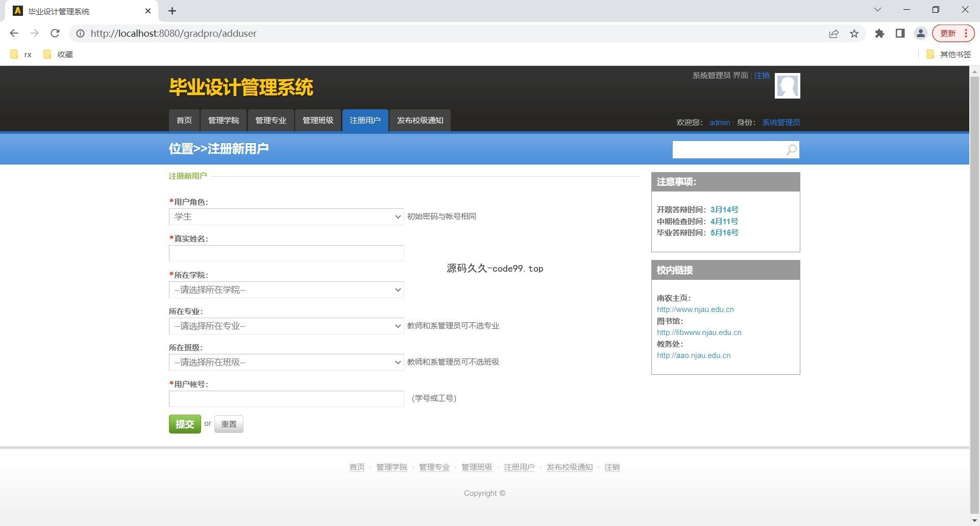Expand the 用户角色 dropdown showing 学生
This screenshot has height=526, width=980.
pos(286,217)
